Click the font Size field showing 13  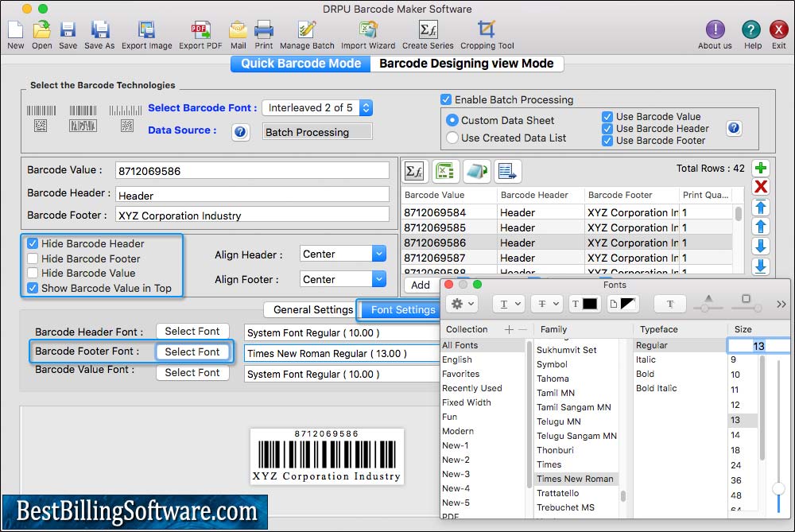pos(758,346)
